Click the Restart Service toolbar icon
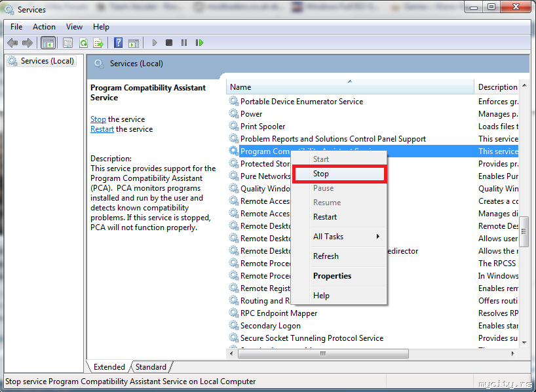Screen dimensions: 536x392 pos(199,43)
